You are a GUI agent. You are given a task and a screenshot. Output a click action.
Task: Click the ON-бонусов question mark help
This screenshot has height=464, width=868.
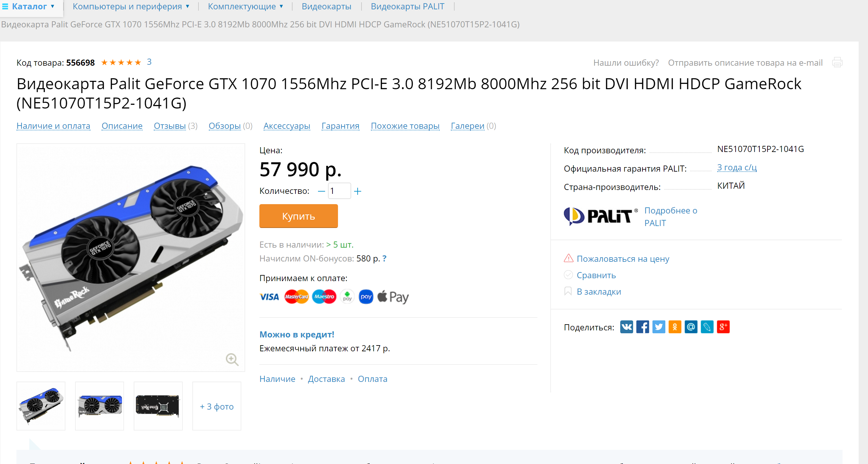click(384, 259)
